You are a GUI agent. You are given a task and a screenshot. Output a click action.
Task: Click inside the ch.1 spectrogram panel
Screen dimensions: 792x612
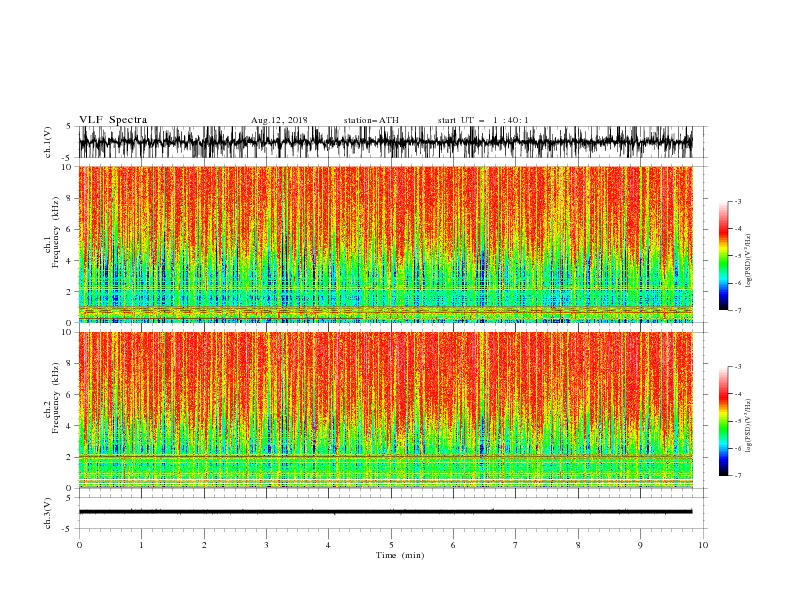(x=385, y=244)
